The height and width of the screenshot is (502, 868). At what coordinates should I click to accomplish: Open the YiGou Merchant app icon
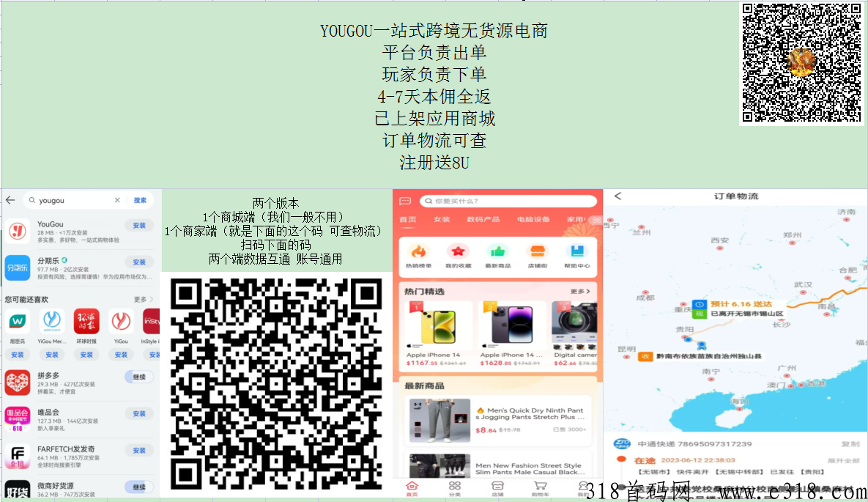(x=52, y=322)
